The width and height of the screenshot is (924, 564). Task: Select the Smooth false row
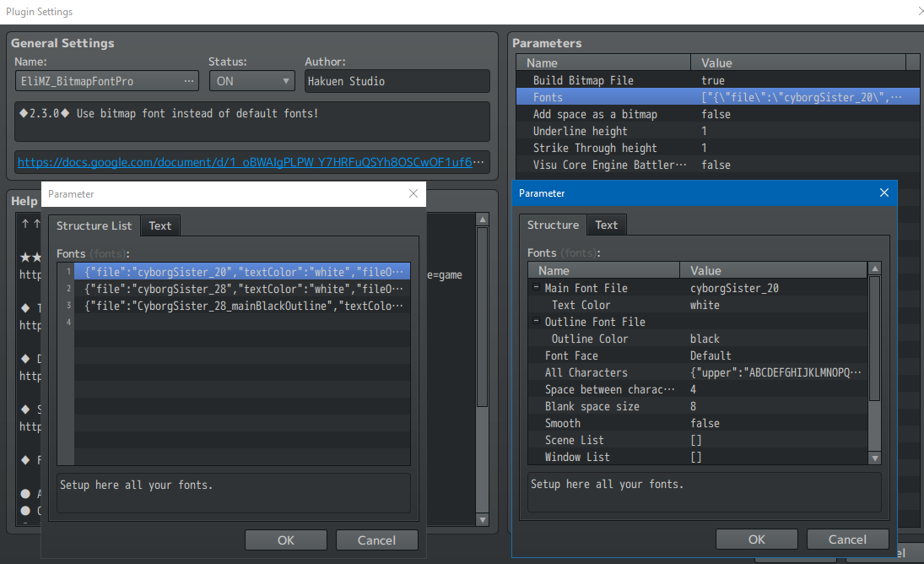pyautogui.click(x=698, y=423)
